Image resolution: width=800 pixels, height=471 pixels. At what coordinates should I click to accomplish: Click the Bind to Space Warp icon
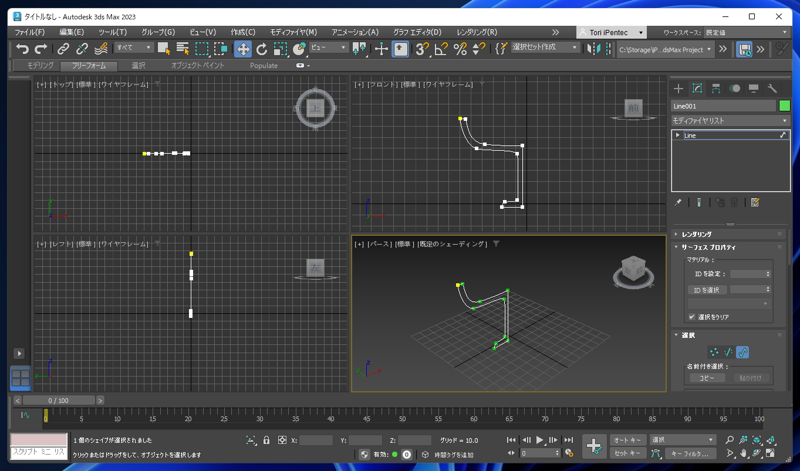pyautogui.click(x=101, y=48)
